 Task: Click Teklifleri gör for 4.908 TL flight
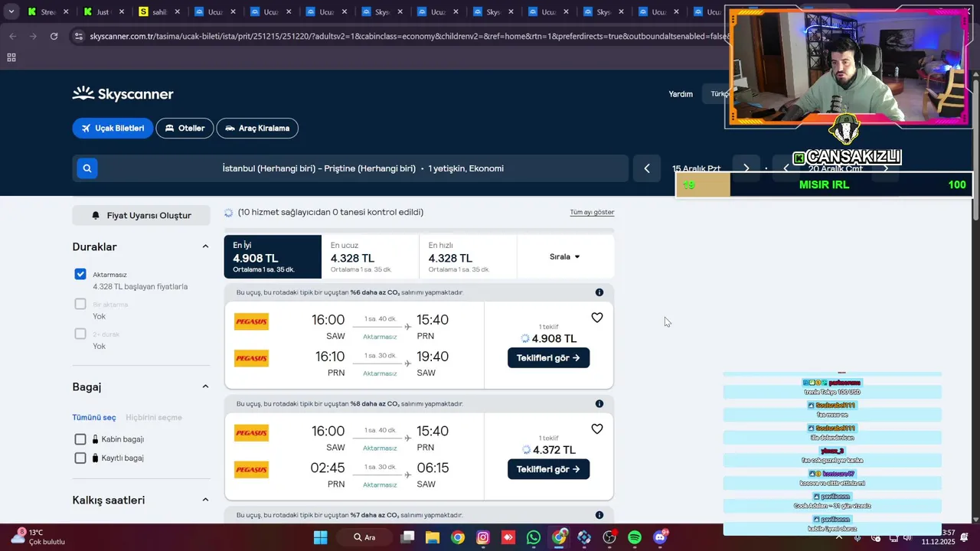coord(548,357)
